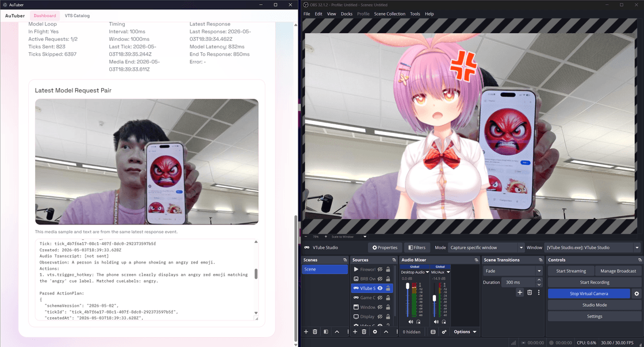
Task: Pop out the Sources dock icon
Action: click(x=394, y=260)
